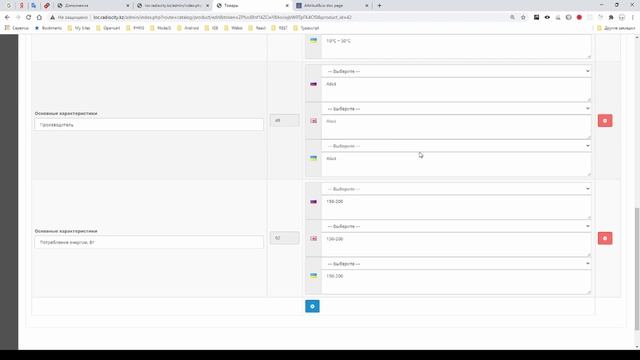640x360 pixels.
Task: Switch to the Дополнения tab
Action: point(93,6)
